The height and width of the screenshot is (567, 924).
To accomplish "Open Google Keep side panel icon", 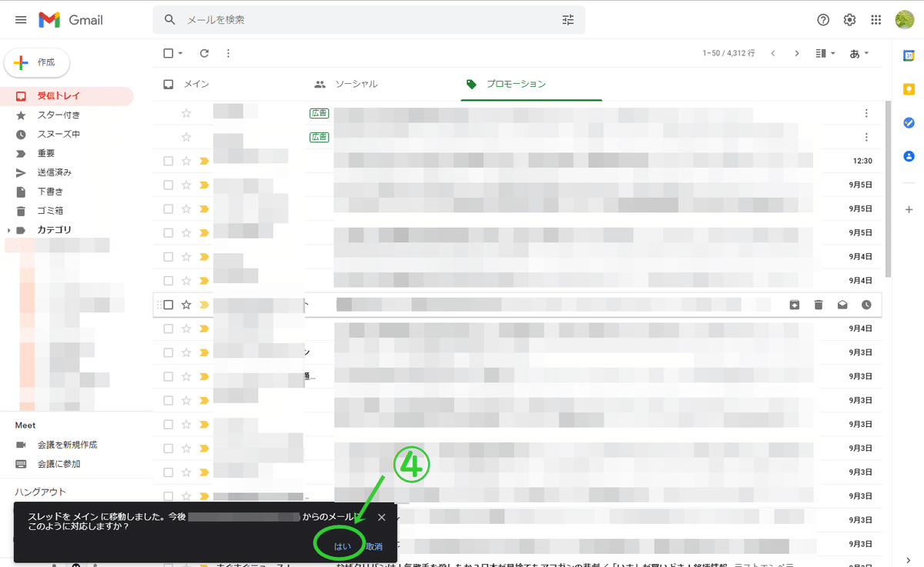I will coord(909,89).
